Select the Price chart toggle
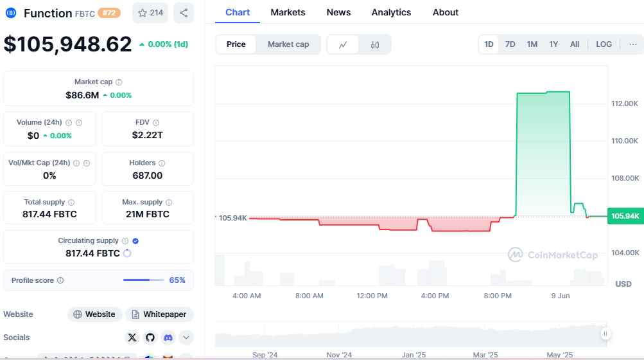 pos(236,44)
